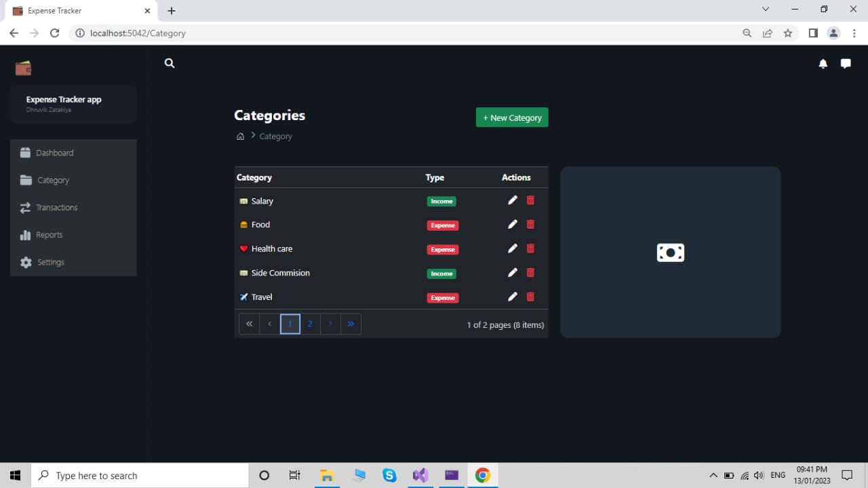Screen dimensions: 868x488
Task: Click the Income badge next to Salary
Action: point(441,201)
